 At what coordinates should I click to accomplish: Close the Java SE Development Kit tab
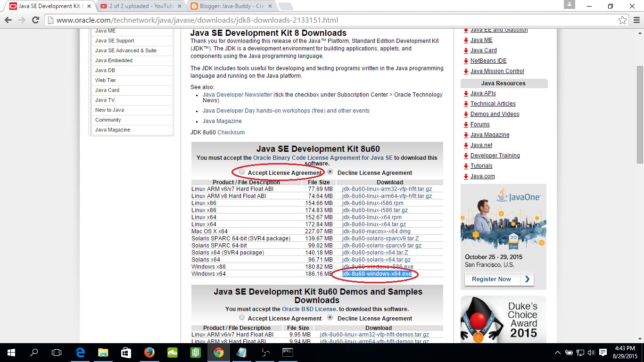[90, 7]
